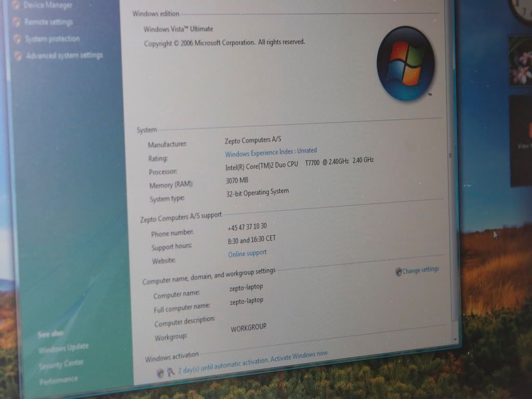Click the sidebar clock gadget
The image size is (532, 399).
coord(521,10)
